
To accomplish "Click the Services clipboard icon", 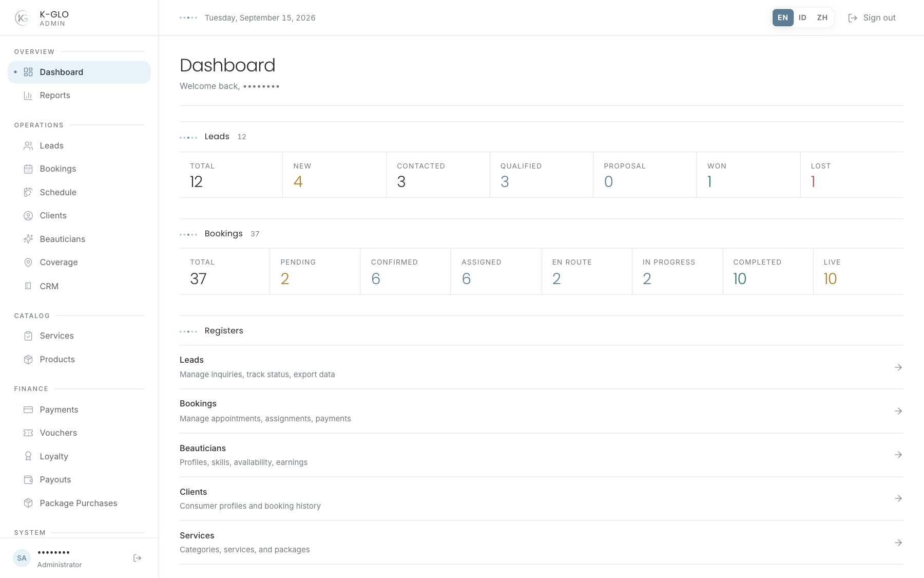I will pos(28,336).
